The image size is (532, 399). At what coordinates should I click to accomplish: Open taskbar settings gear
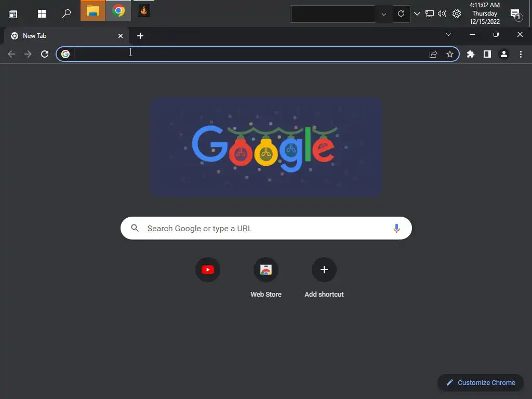(x=457, y=14)
